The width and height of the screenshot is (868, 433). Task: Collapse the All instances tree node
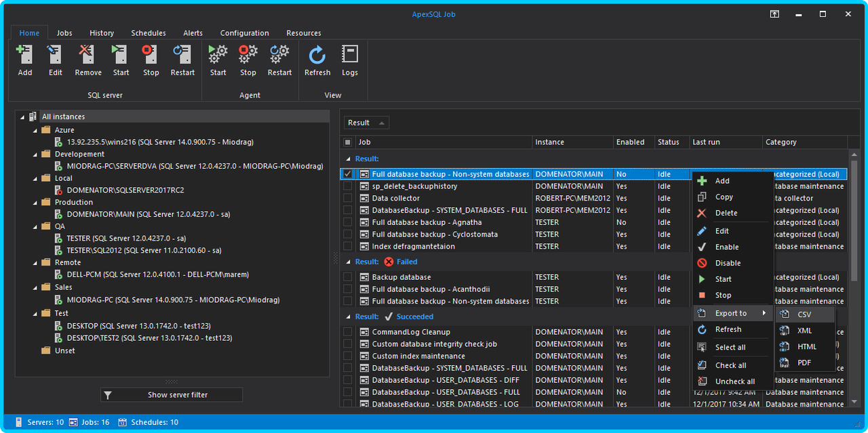point(22,117)
